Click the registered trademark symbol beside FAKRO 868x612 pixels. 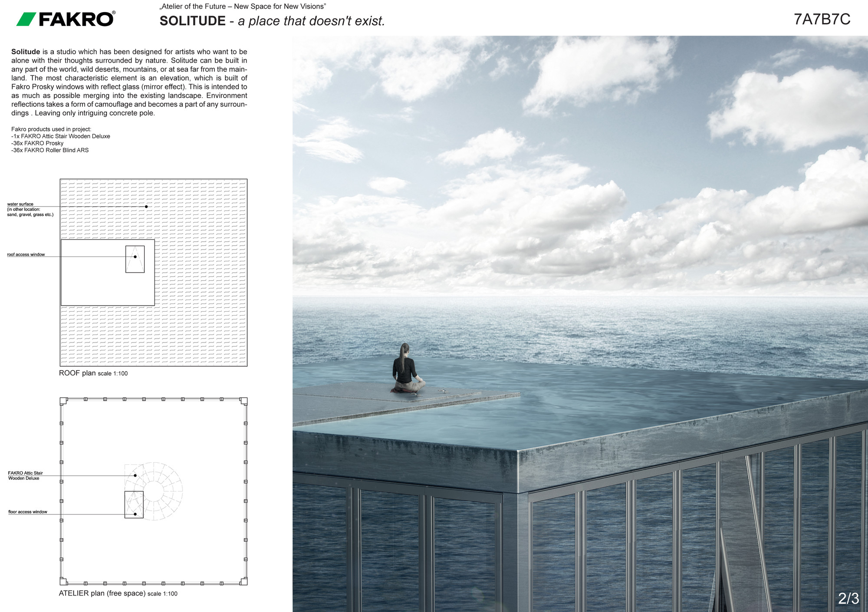(113, 12)
